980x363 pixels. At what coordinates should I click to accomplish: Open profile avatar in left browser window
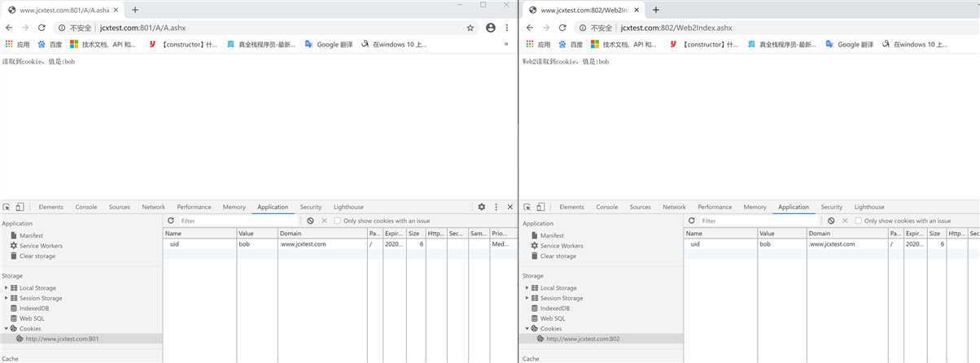point(491,27)
